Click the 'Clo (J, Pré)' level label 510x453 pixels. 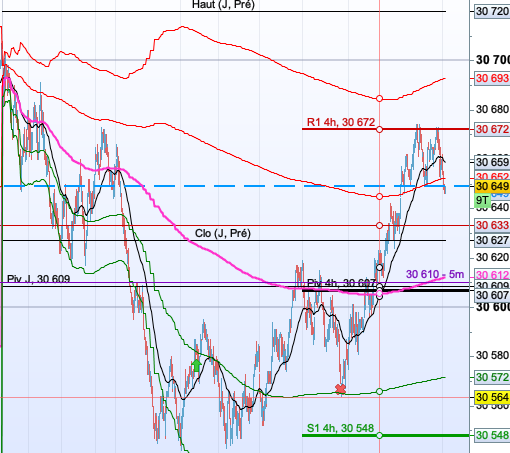(223, 233)
